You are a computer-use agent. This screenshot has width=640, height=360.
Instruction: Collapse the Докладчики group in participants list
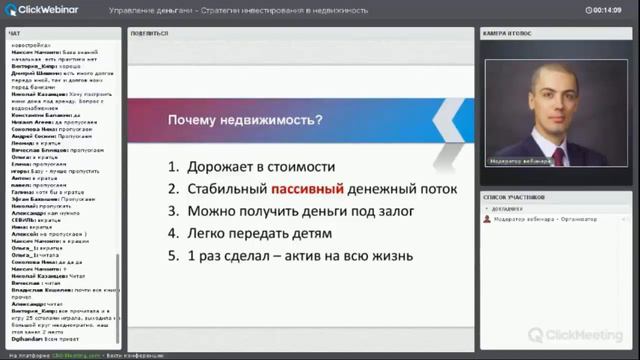[x=487, y=209]
